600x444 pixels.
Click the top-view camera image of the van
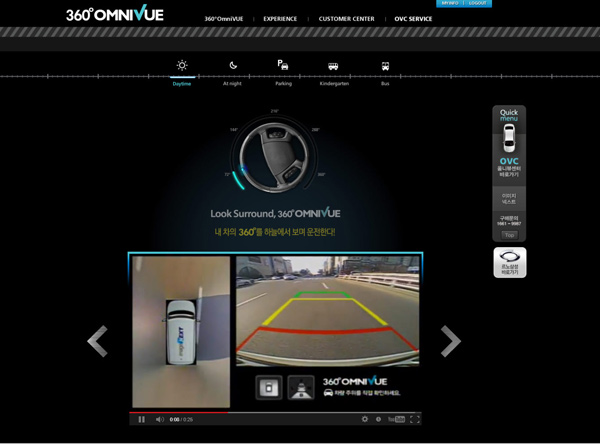181,331
